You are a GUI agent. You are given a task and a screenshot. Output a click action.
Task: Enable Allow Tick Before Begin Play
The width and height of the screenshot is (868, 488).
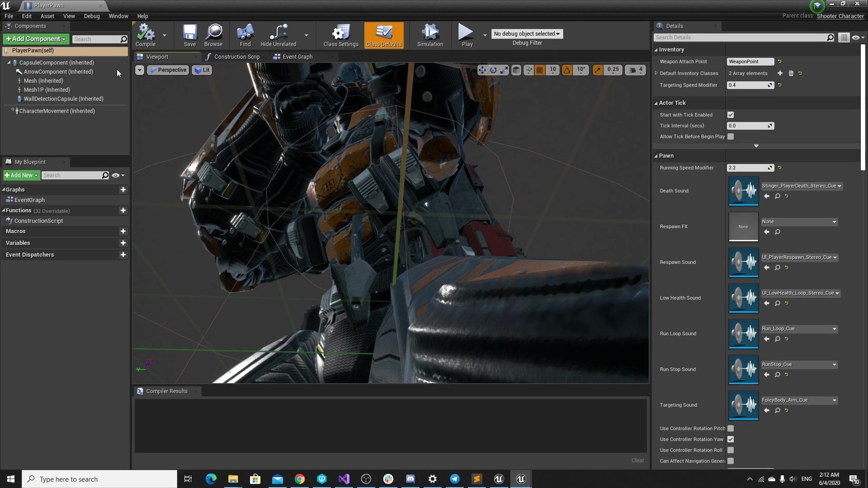tap(731, 137)
